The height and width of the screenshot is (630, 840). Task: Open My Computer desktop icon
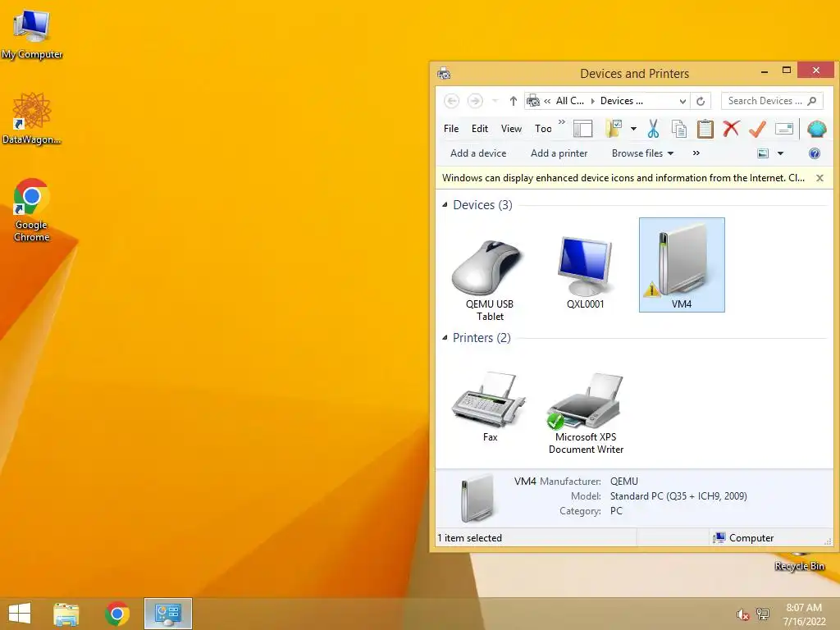32,34
